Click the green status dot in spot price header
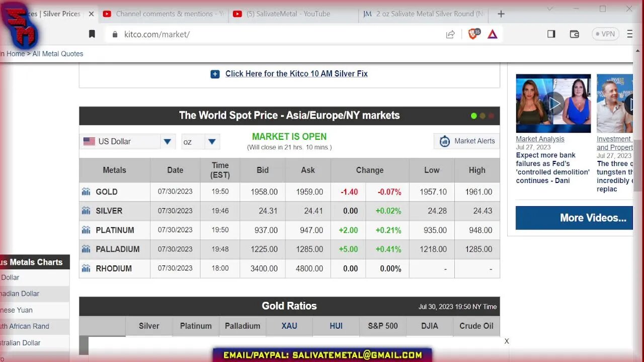 tap(473, 116)
